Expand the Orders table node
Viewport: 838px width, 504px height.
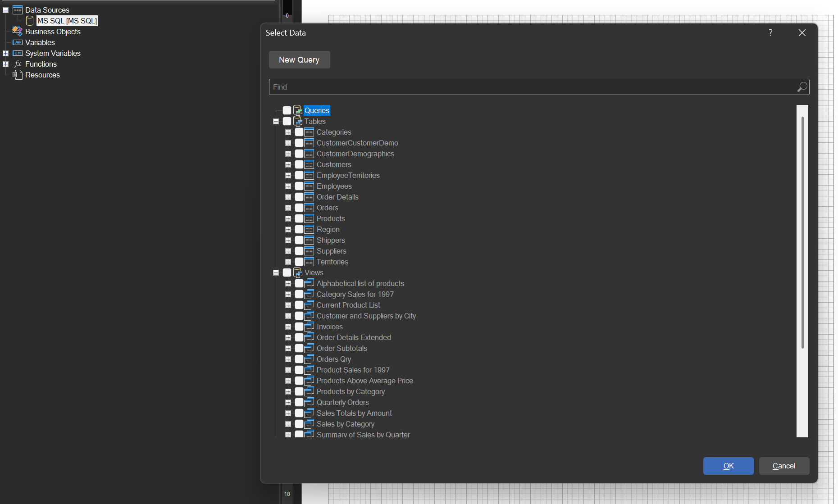(x=288, y=208)
